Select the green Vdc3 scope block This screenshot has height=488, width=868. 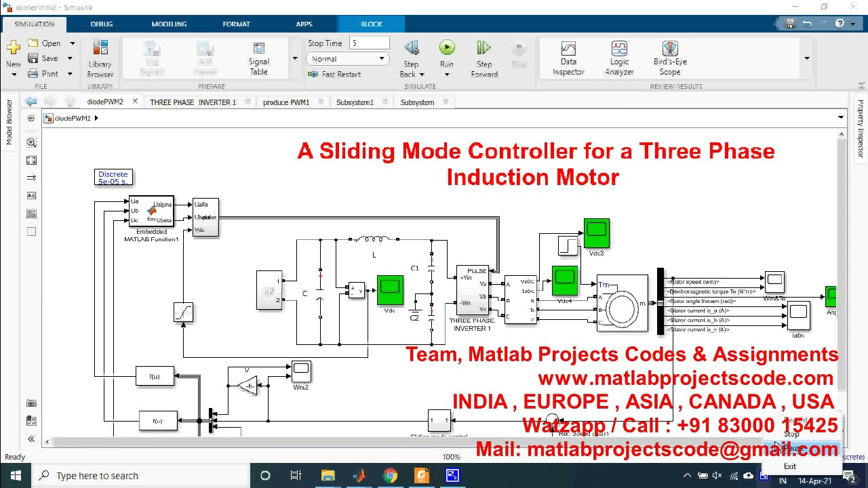tap(597, 233)
